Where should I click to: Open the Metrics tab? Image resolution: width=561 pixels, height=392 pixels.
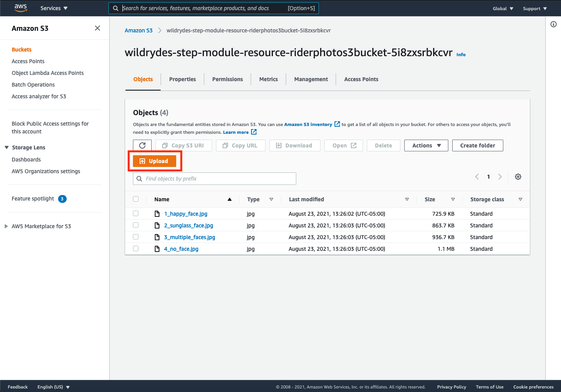269,79
